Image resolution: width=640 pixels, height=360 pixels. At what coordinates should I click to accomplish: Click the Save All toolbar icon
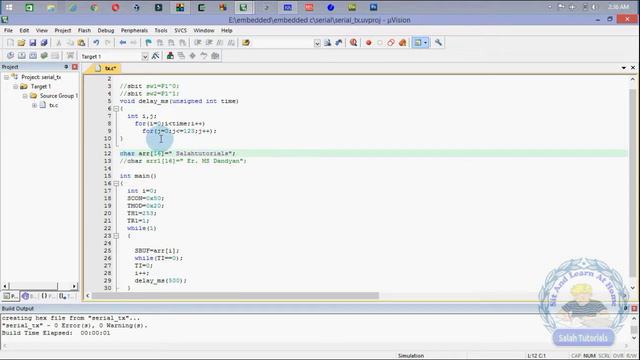pos(44,43)
